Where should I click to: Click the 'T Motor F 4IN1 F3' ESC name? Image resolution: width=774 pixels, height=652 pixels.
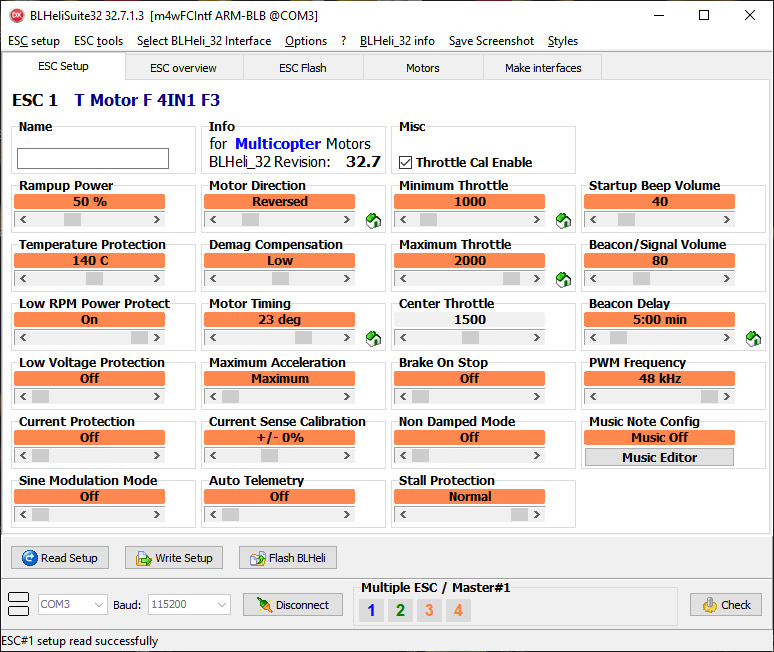tap(147, 100)
